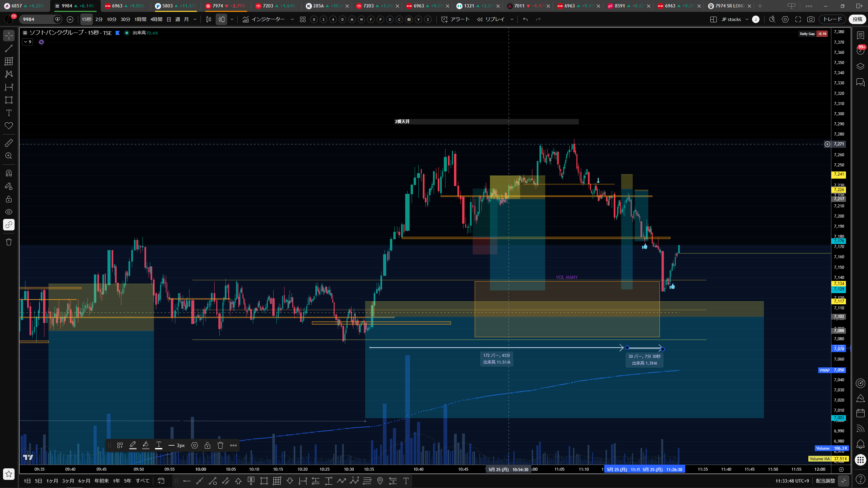868x488 pixels.
Task: Expand the chart type dropdown arrow
Action: 232,19
